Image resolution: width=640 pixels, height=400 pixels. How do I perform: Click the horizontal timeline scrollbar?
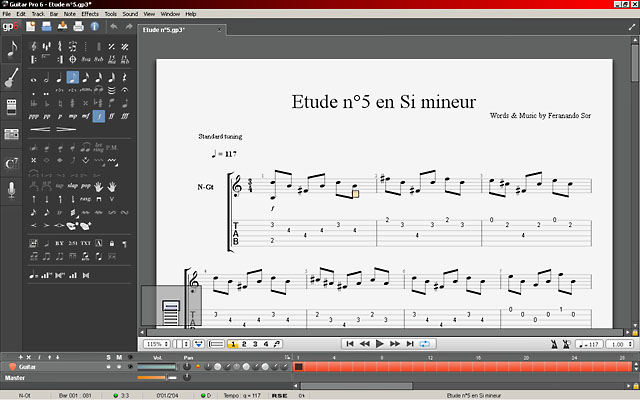(x=356, y=386)
